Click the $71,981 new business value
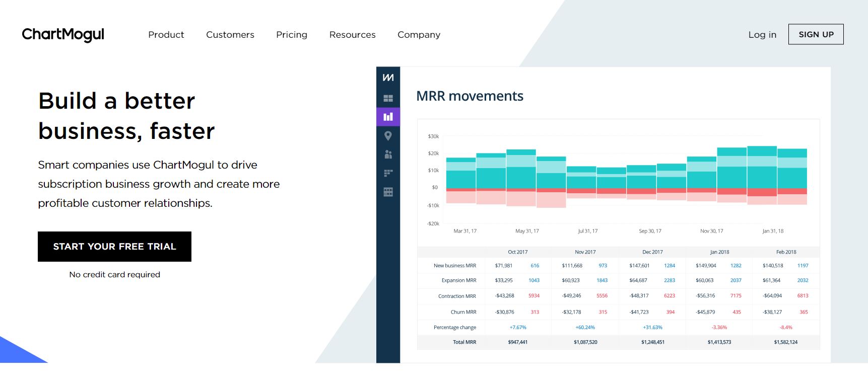Image resolution: width=868 pixels, height=389 pixels. 504,266
